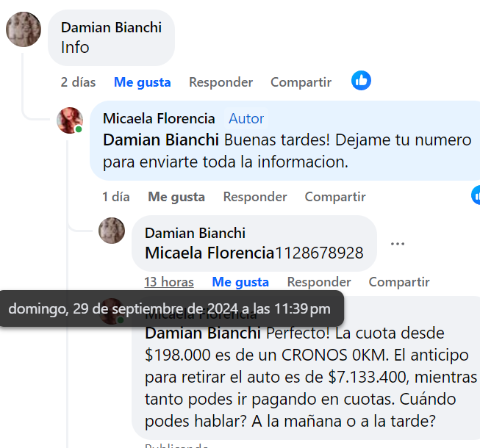The image size is (480, 448).
Task: Open the three-dot options on the phone number comment
Action: click(x=398, y=244)
